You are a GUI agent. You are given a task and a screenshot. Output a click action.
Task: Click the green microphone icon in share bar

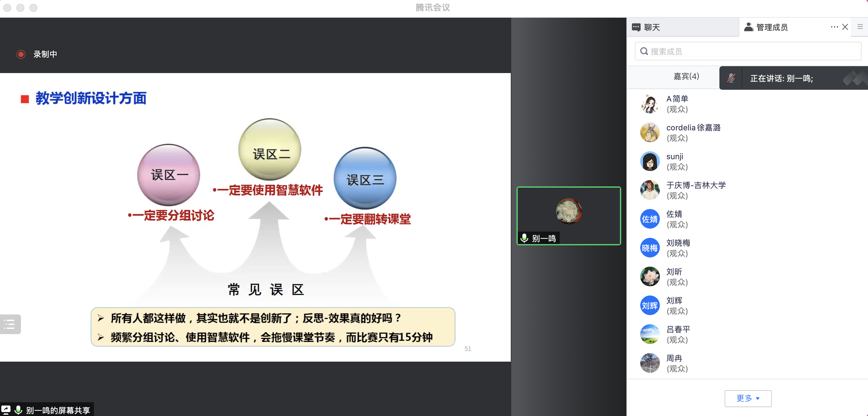click(x=18, y=410)
